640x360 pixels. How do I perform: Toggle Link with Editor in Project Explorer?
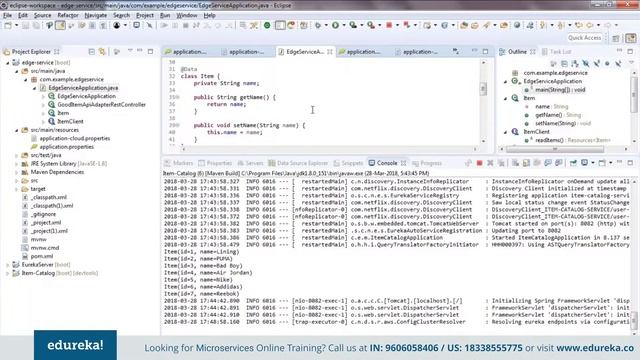102,52
